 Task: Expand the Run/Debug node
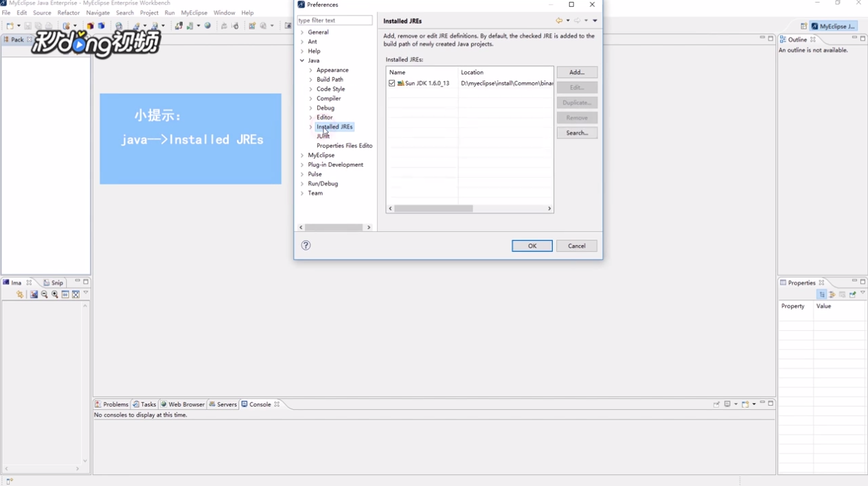pyautogui.click(x=302, y=184)
